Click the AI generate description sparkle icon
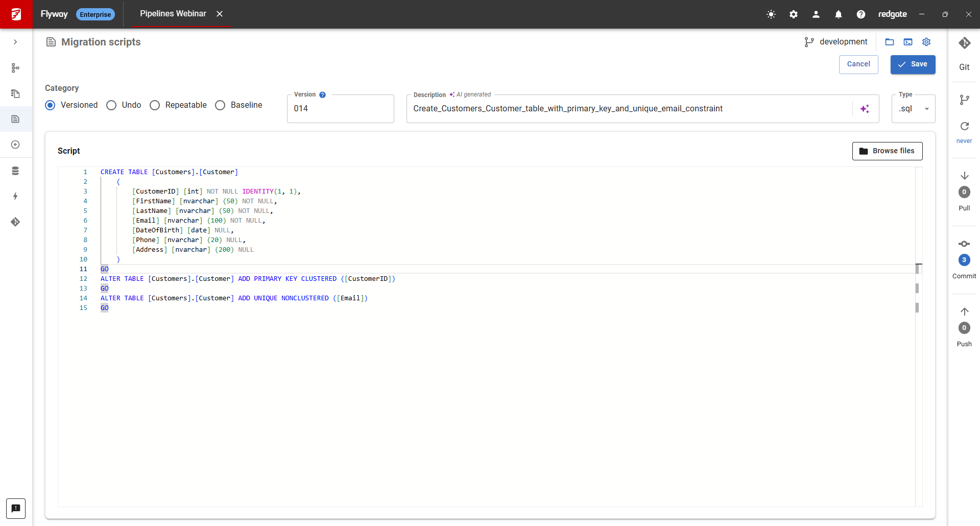Image resolution: width=980 pixels, height=526 pixels. [x=865, y=109]
